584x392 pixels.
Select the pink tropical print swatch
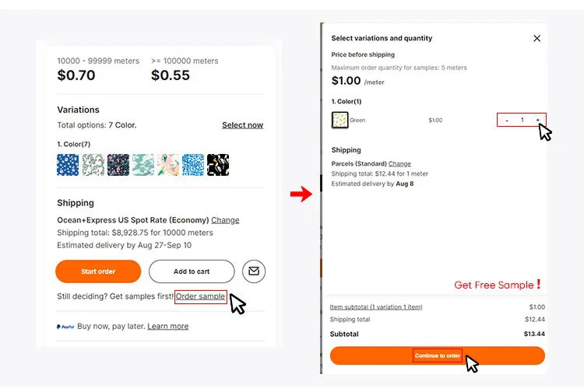click(x=168, y=164)
